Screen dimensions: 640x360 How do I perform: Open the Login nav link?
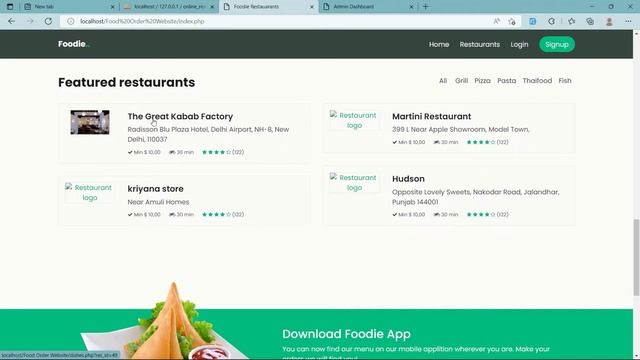point(519,44)
